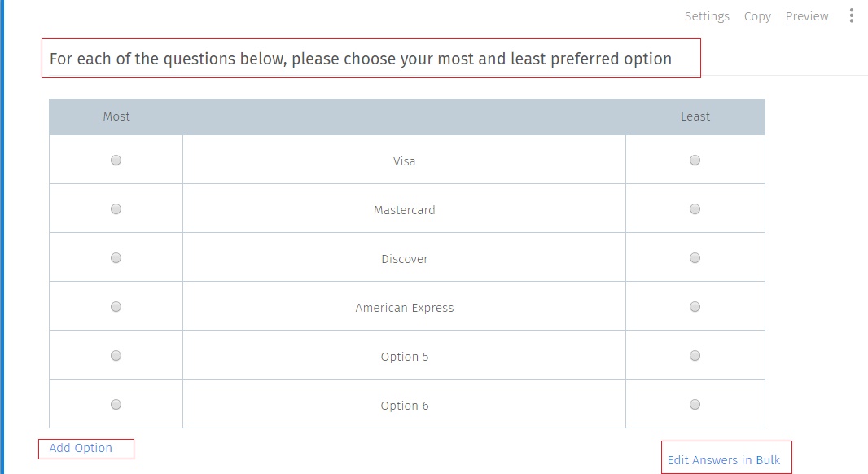Select Discover as Most preferred

click(x=116, y=257)
